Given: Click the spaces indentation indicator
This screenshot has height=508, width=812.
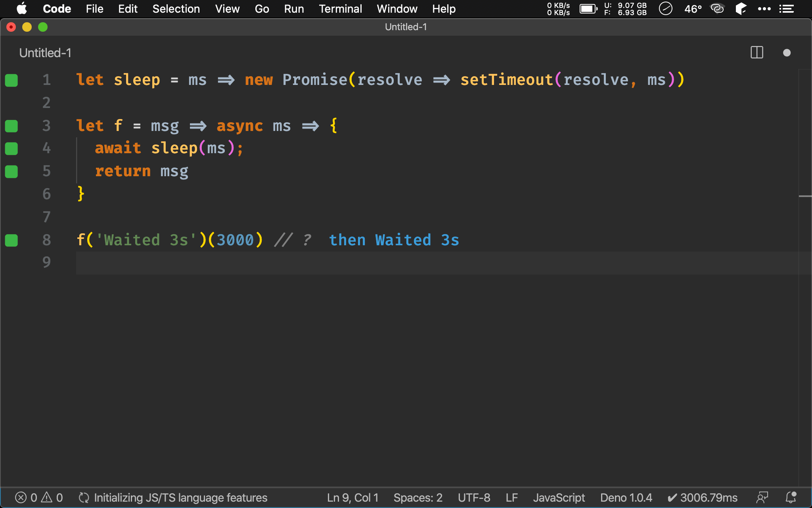Looking at the screenshot, I should (418, 497).
